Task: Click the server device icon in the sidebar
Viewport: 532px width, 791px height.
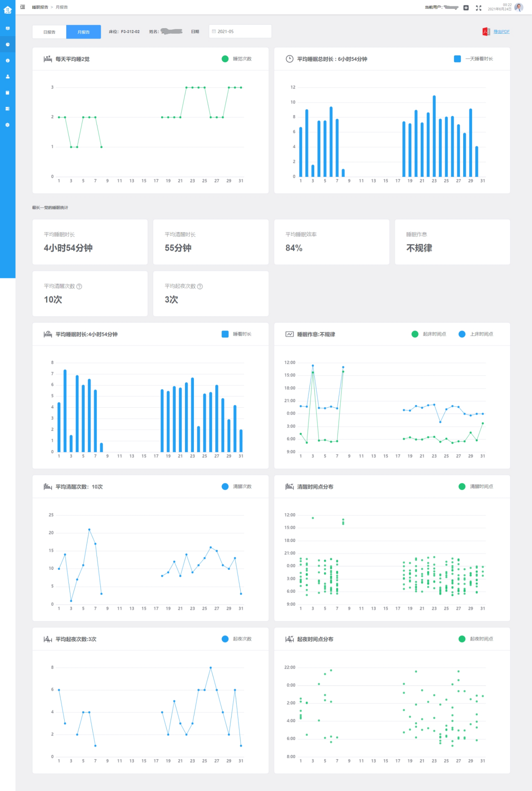Action: click(x=8, y=109)
